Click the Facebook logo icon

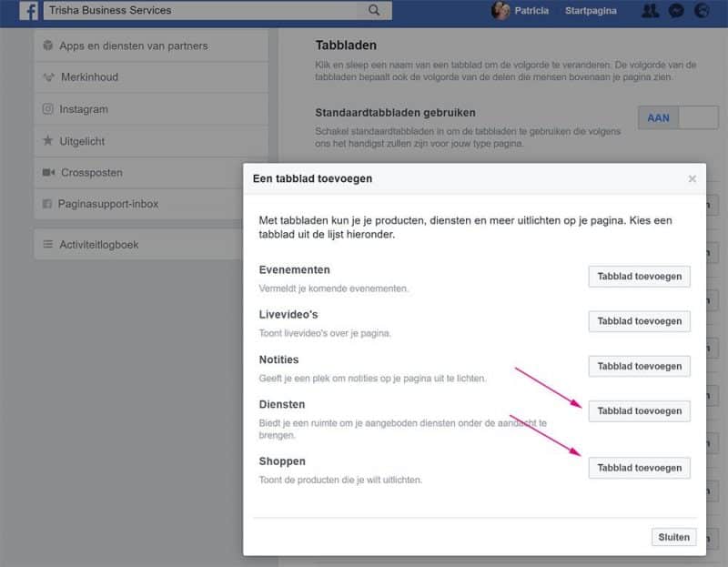29,11
